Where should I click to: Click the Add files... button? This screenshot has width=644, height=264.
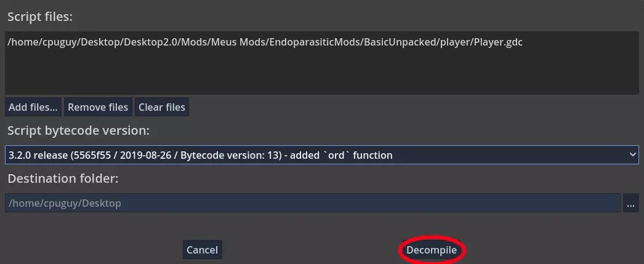pos(33,107)
